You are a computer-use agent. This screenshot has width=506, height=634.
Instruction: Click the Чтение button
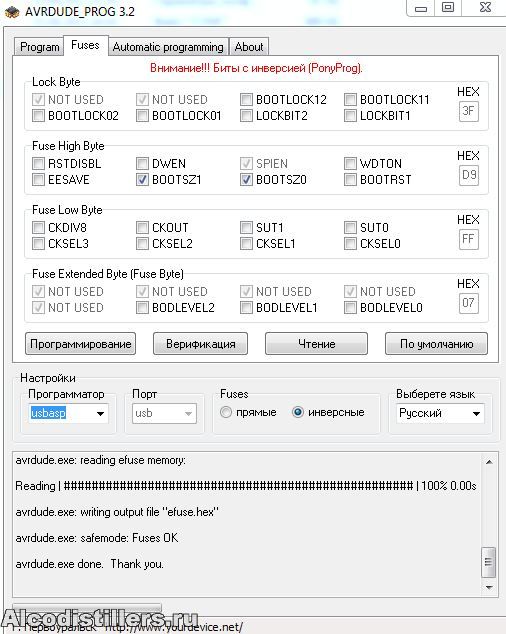316,344
